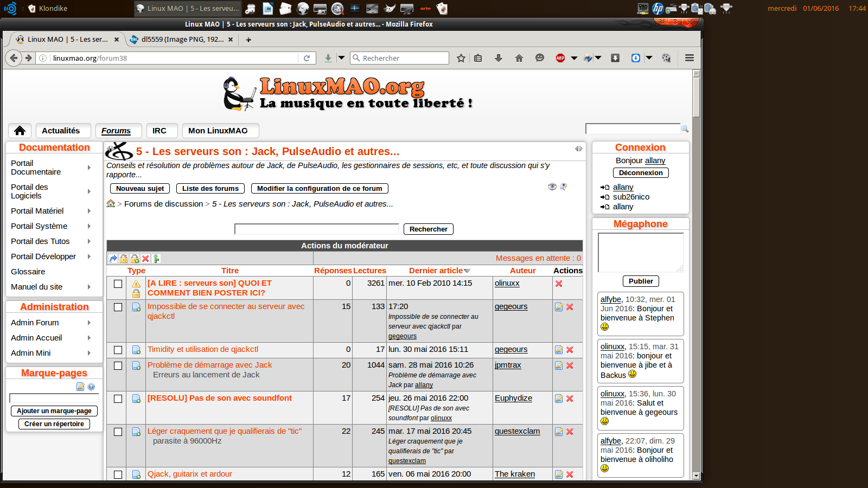Open a new Firefox tab
This screenshot has width=868, height=488.
[248, 40]
